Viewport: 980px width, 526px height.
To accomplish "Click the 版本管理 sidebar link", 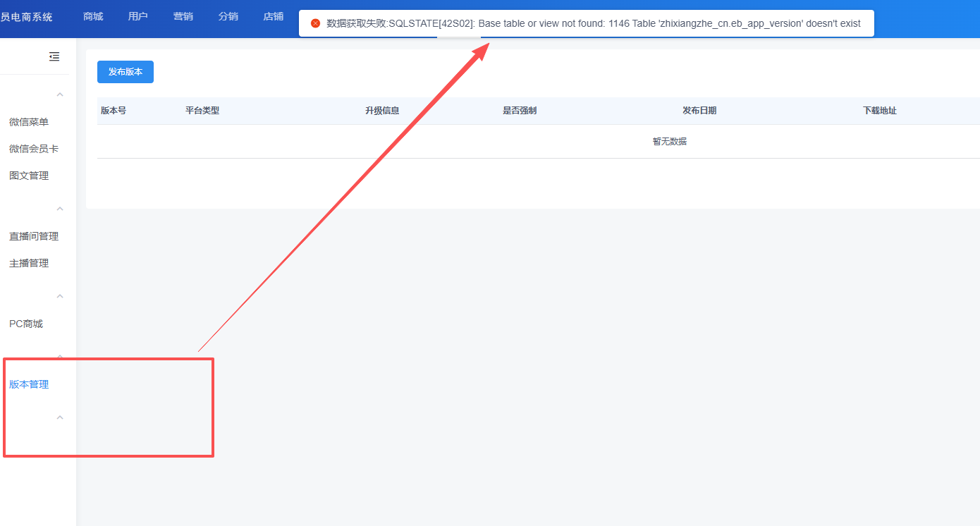I will [29, 384].
